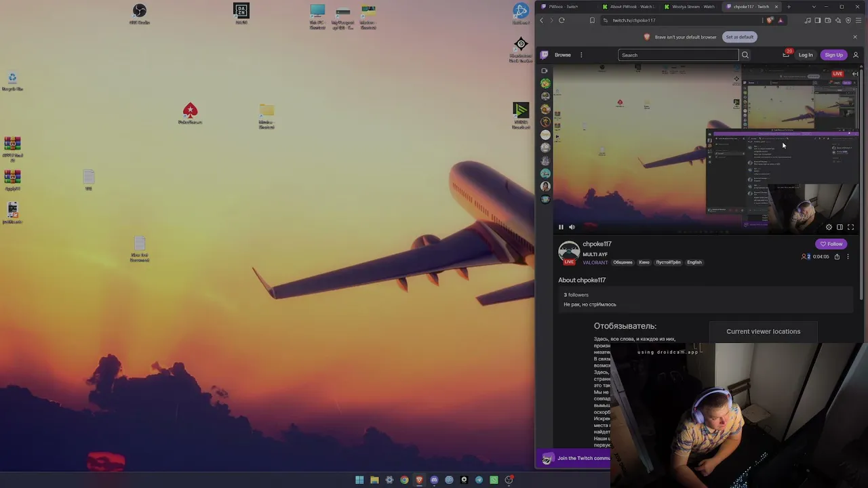This screenshot has height=488, width=868.
Task: Click the Browse menu link
Action: pos(563,55)
